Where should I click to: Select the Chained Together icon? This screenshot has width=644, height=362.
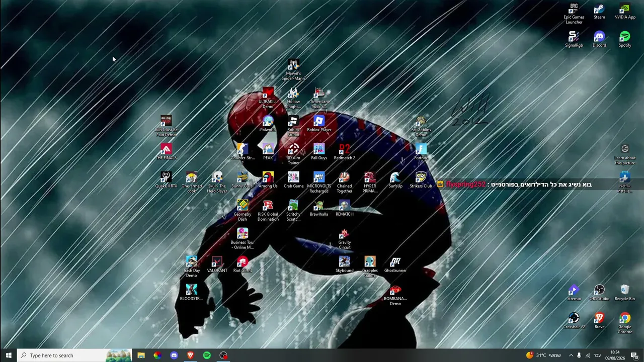345,183
